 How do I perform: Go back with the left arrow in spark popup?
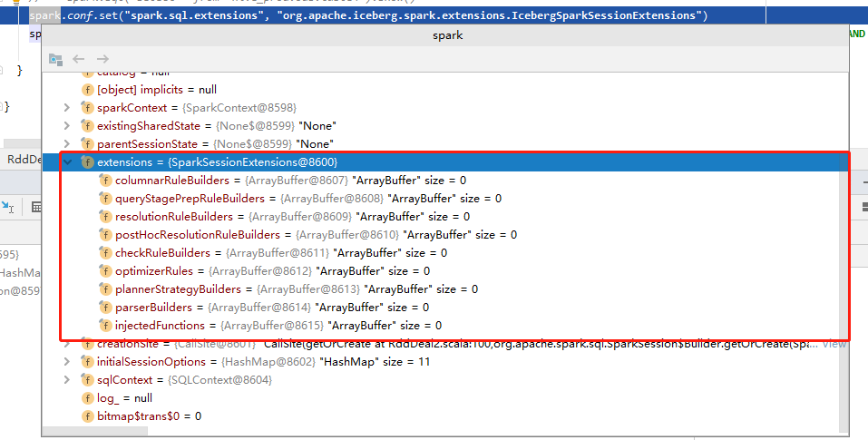pos(79,59)
